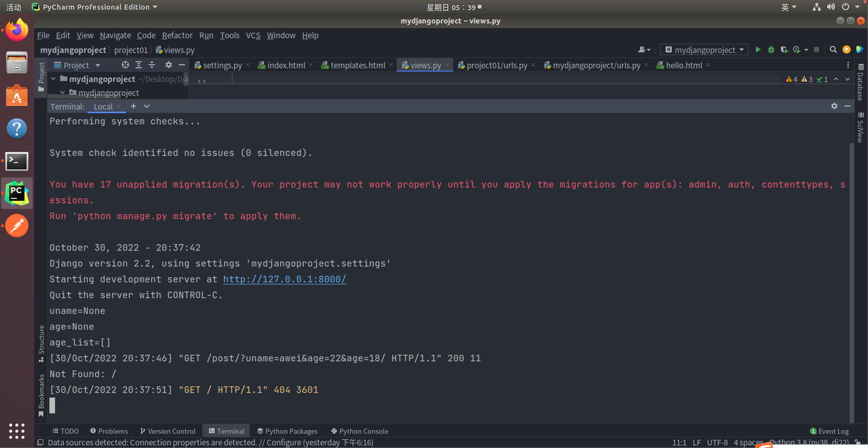Select opened file target icon in Project
Viewport: 868px width, 448px height.
[125, 65]
